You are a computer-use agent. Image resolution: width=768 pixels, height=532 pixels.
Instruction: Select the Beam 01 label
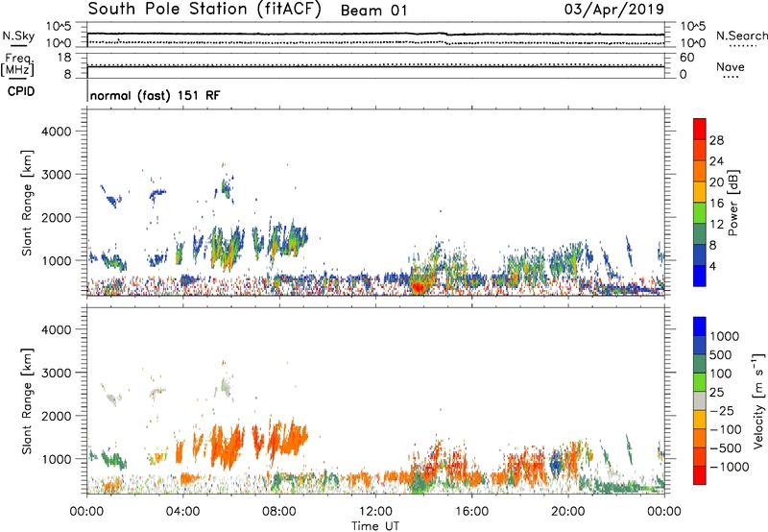[x=373, y=11]
